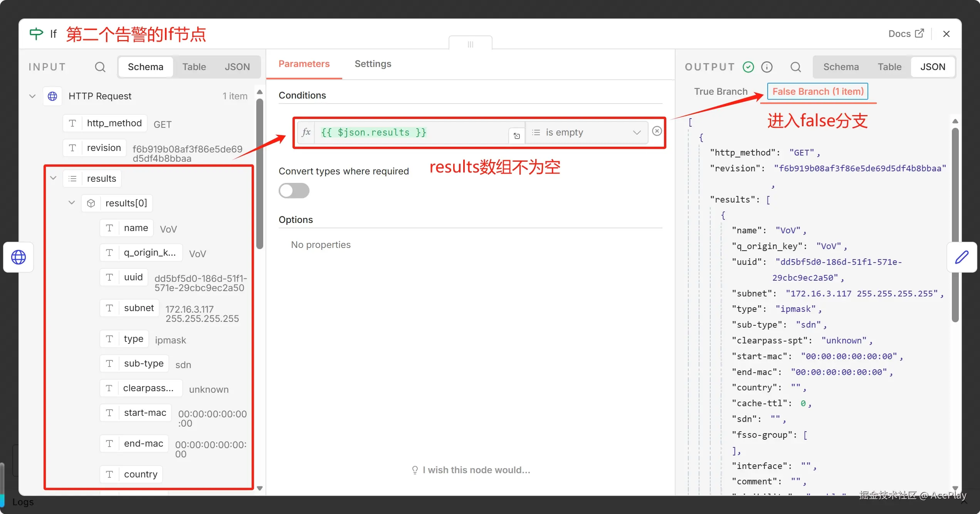The height and width of the screenshot is (514, 980).
Task: Click the output success checkmark icon
Action: click(748, 67)
